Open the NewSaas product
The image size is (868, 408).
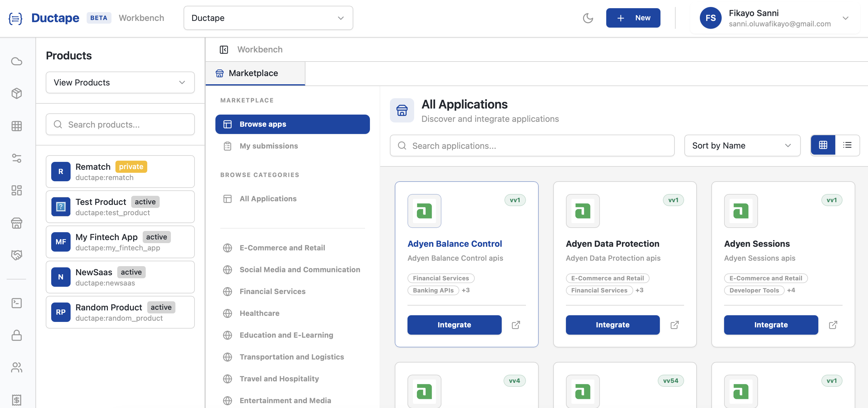pyautogui.click(x=120, y=277)
